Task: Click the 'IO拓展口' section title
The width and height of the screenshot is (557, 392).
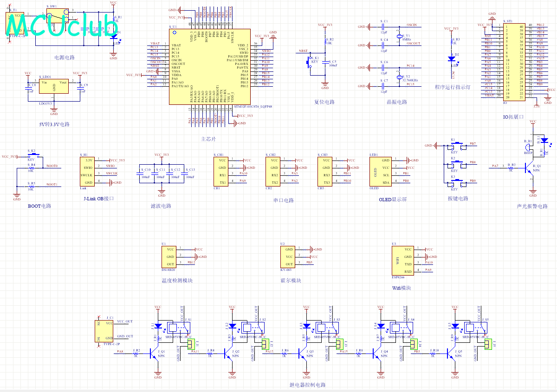Action: [x=513, y=117]
